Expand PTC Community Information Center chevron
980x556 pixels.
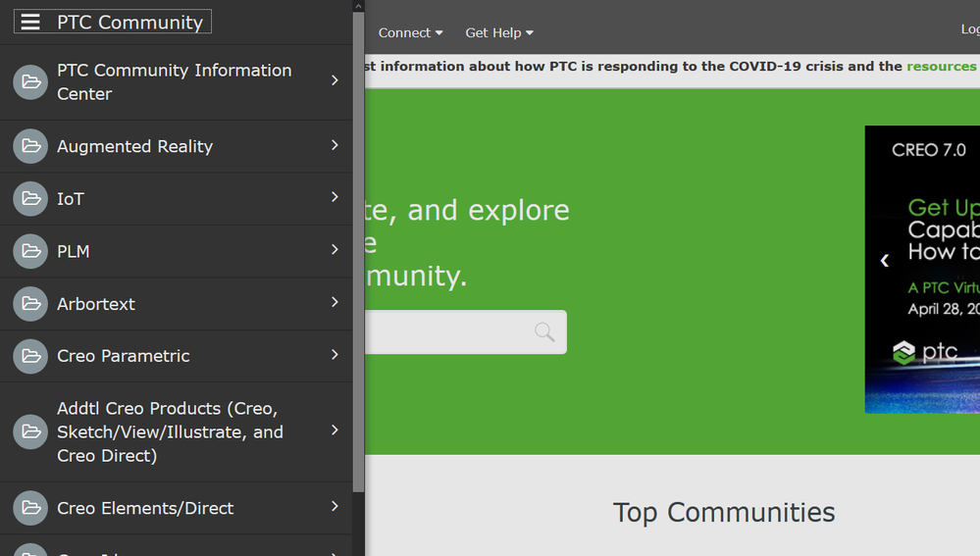coord(335,80)
